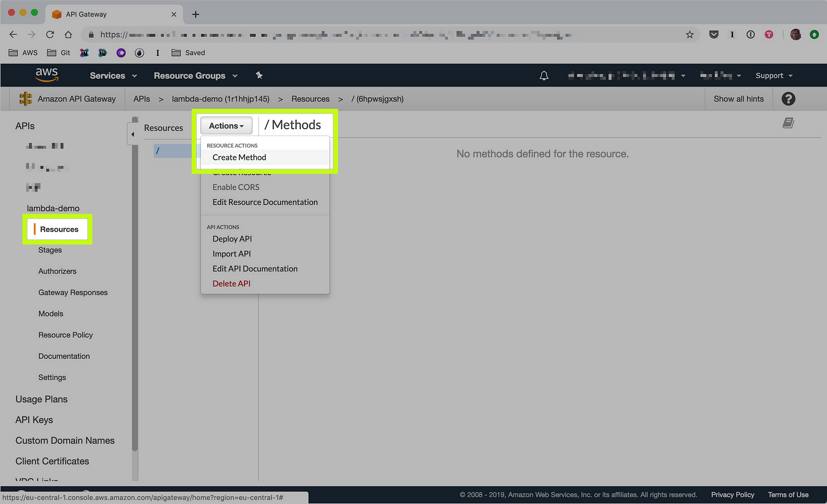Image resolution: width=827 pixels, height=504 pixels.
Task: Go back with the browser back arrow
Action: (x=13, y=35)
